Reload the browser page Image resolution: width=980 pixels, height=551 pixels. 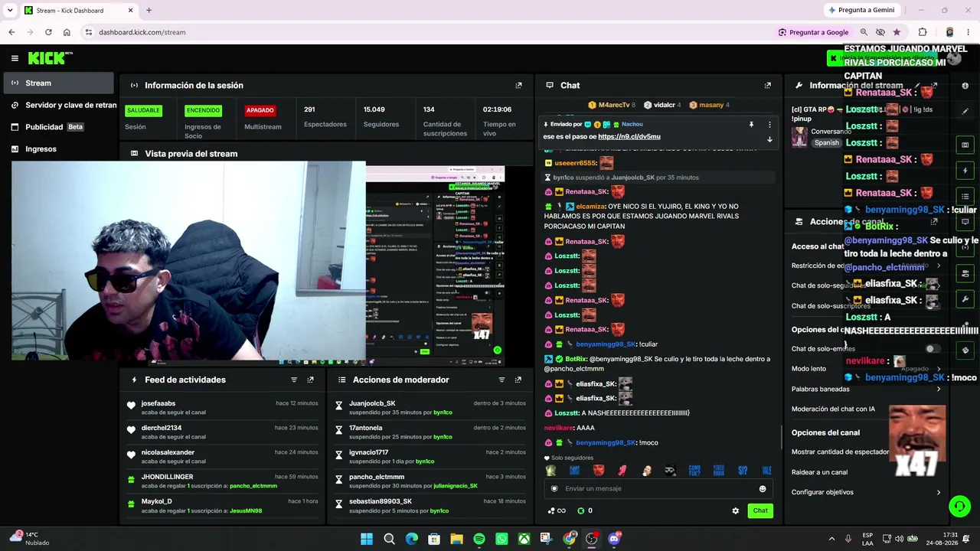point(48,32)
